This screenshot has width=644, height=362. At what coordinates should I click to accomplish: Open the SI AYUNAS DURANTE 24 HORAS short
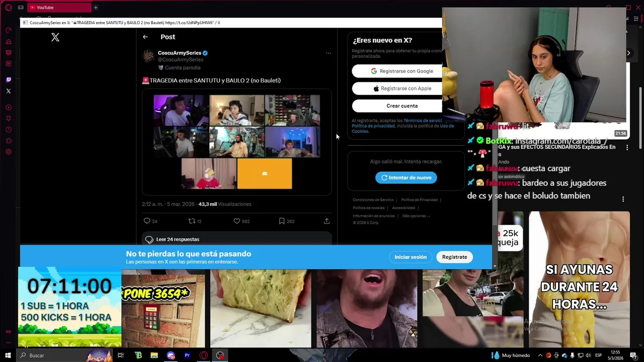point(579,279)
